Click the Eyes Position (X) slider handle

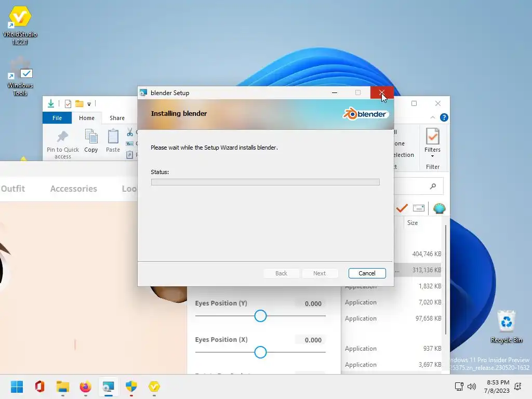coord(260,352)
